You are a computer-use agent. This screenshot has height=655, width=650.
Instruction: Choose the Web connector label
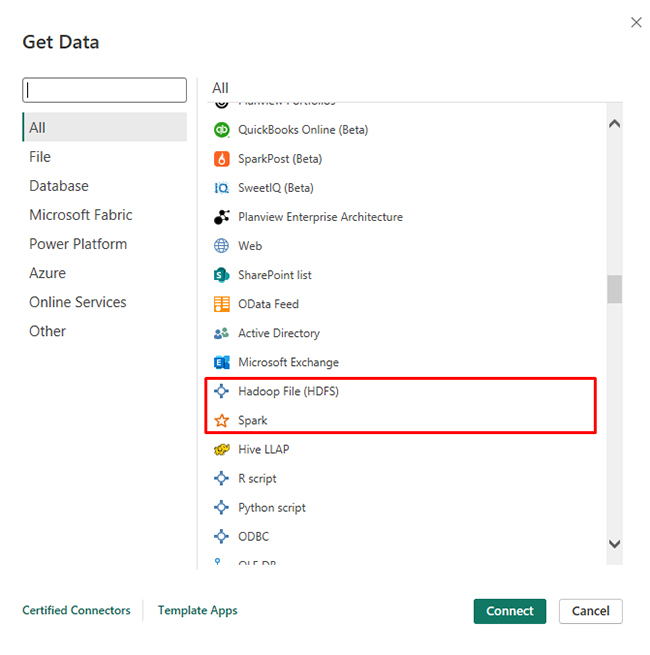(x=250, y=246)
